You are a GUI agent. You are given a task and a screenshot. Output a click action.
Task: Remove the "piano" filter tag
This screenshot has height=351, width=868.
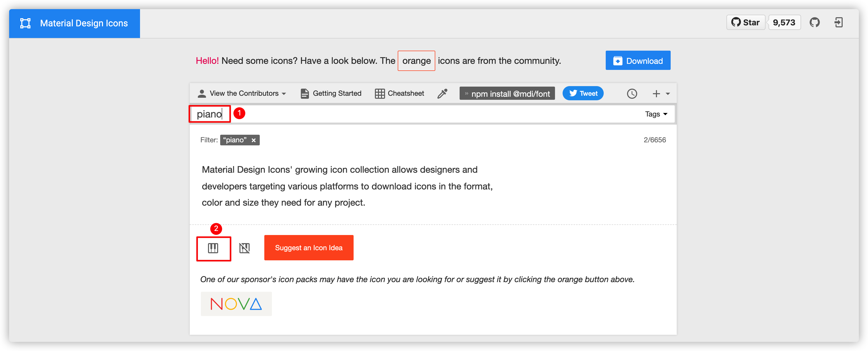point(254,140)
